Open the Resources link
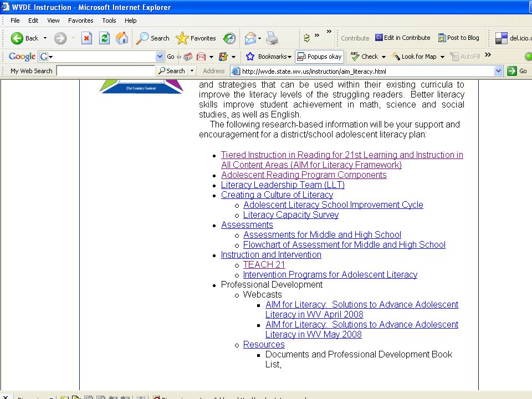Screen dimensions: 532x399 264,344
